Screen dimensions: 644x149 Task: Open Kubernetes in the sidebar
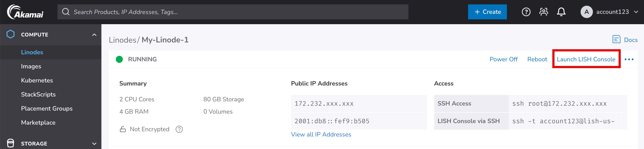coord(37,80)
